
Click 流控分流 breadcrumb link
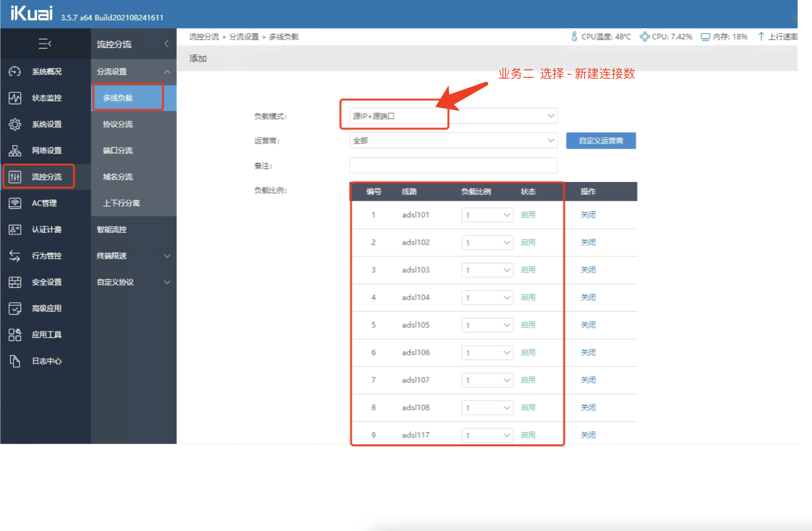204,37
